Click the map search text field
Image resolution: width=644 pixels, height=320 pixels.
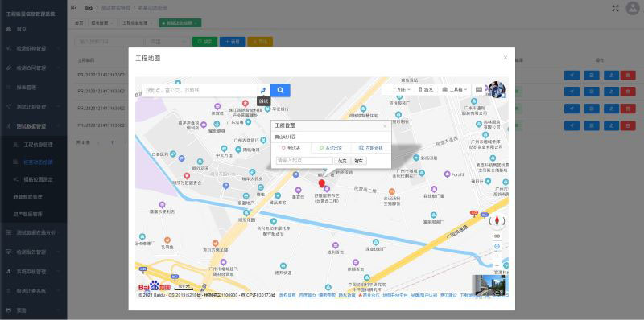pos(200,90)
